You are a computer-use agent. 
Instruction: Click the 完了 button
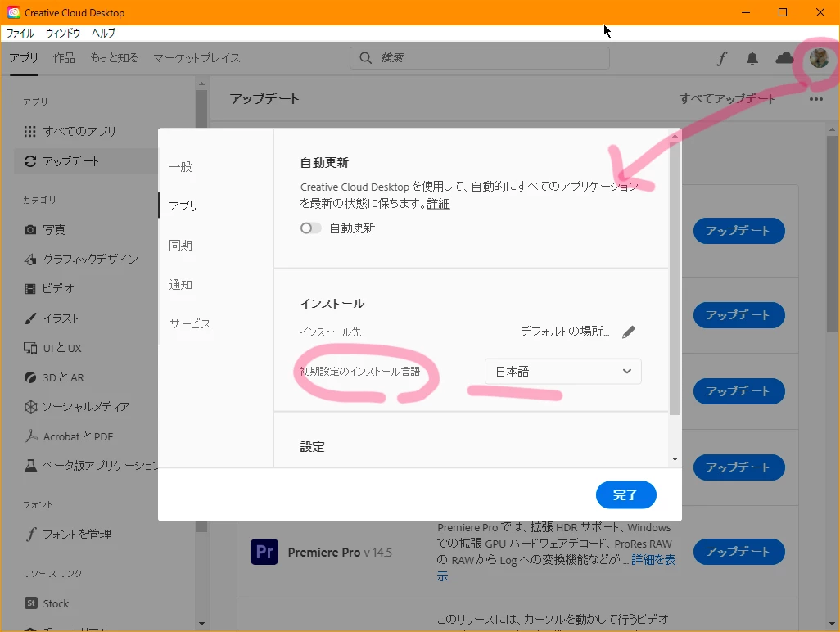tap(625, 495)
